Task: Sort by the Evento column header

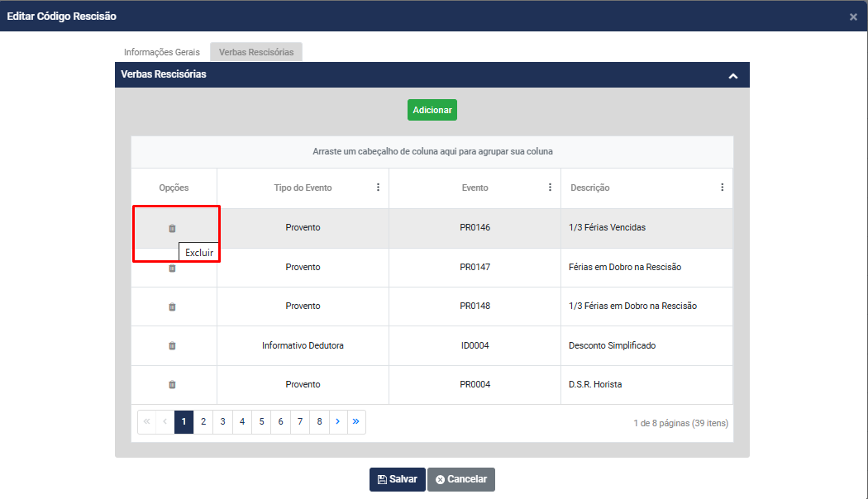Action: (475, 188)
